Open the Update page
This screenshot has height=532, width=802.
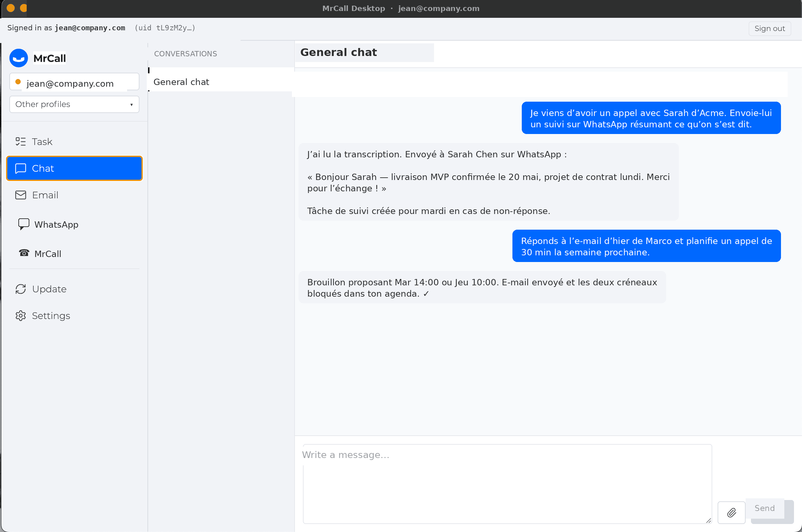tap(74, 289)
